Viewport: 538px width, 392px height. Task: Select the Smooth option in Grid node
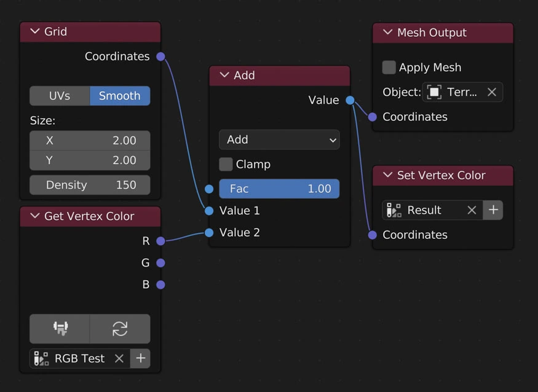click(x=119, y=96)
